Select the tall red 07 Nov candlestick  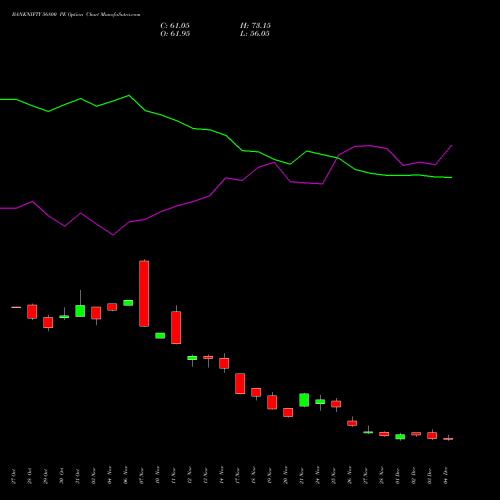coord(144,293)
